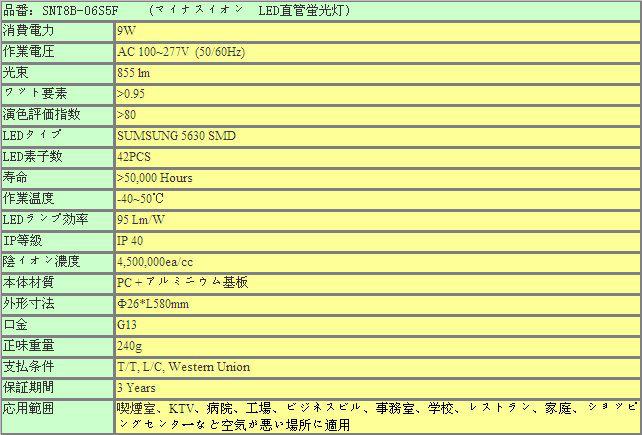The width and height of the screenshot is (642, 435).
Task: Select the Φ26*L580mm dimension value
Action: [153, 304]
